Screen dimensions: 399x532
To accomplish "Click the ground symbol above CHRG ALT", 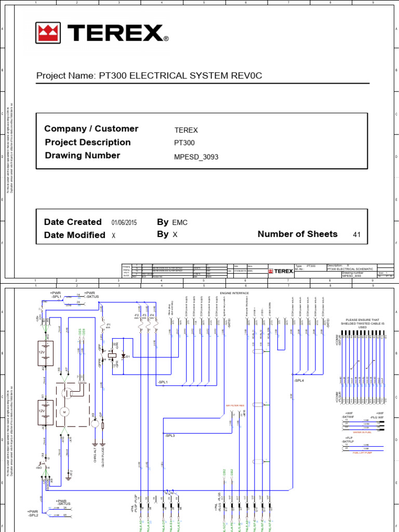I will pos(95,445).
